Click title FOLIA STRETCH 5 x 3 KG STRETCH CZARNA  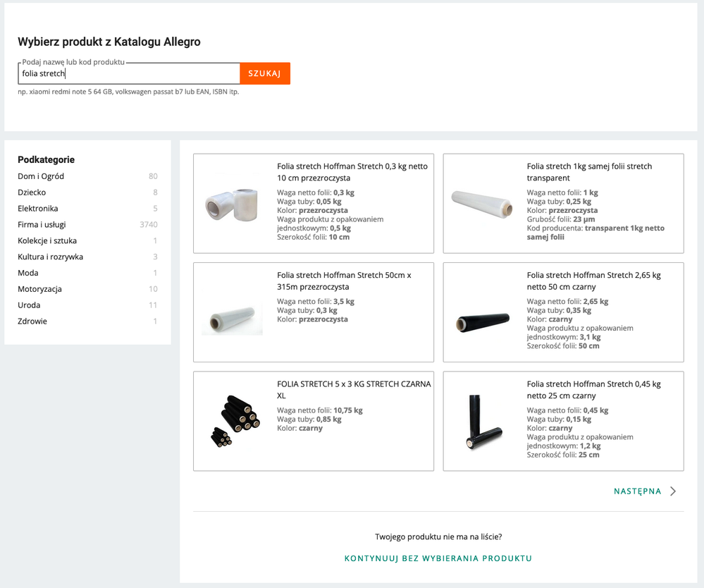click(x=354, y=389)
